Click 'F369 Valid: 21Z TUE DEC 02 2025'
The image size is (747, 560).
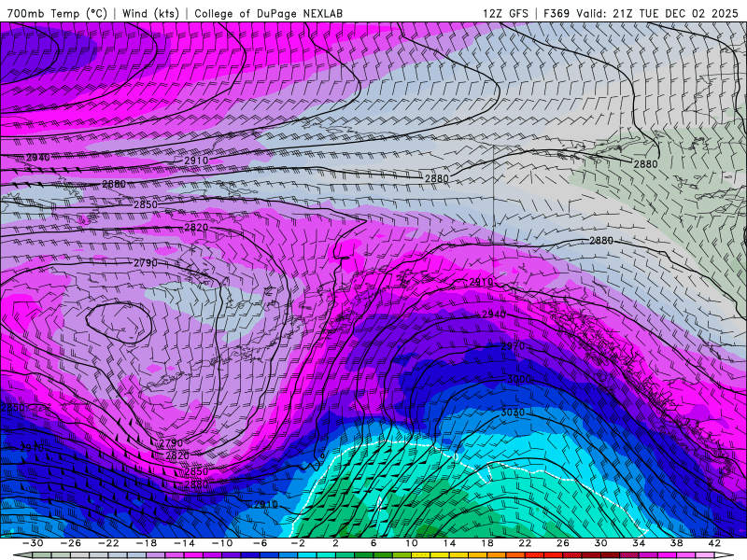tap(641, 13)
